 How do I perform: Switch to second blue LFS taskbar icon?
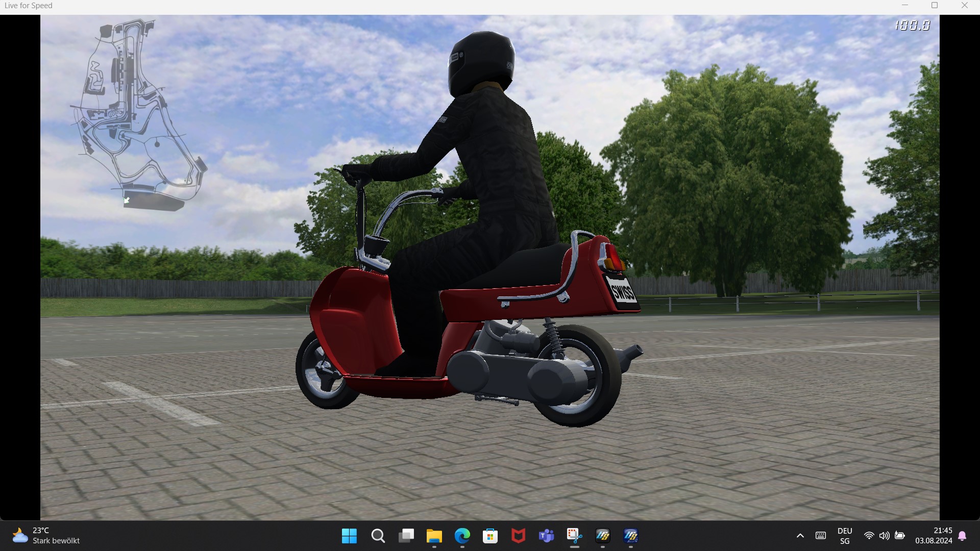(631, 536)
